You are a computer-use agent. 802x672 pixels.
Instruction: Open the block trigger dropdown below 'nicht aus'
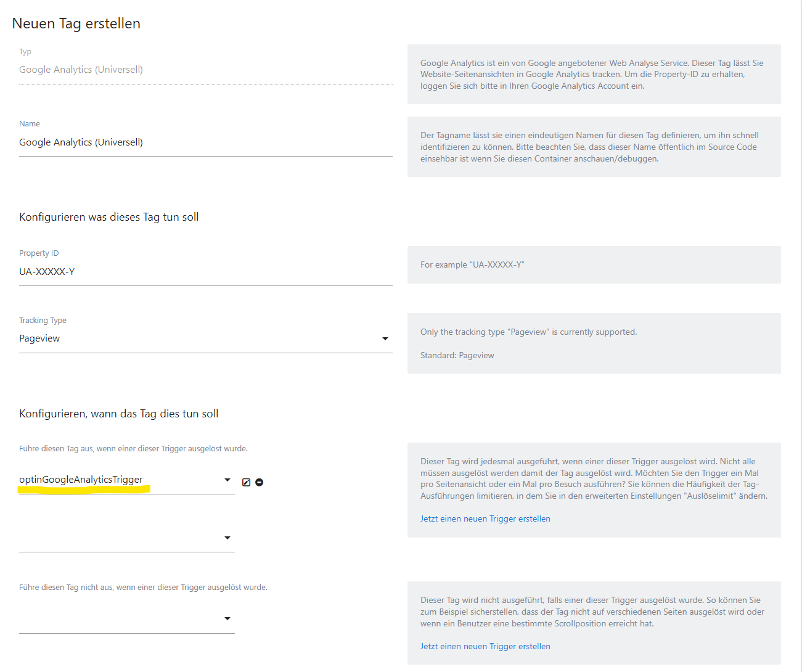pyautogui.click(x=127, y=619)
